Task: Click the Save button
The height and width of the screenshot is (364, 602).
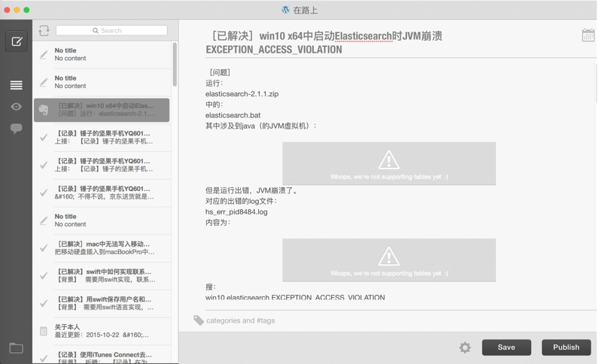Action: (506, 347)
